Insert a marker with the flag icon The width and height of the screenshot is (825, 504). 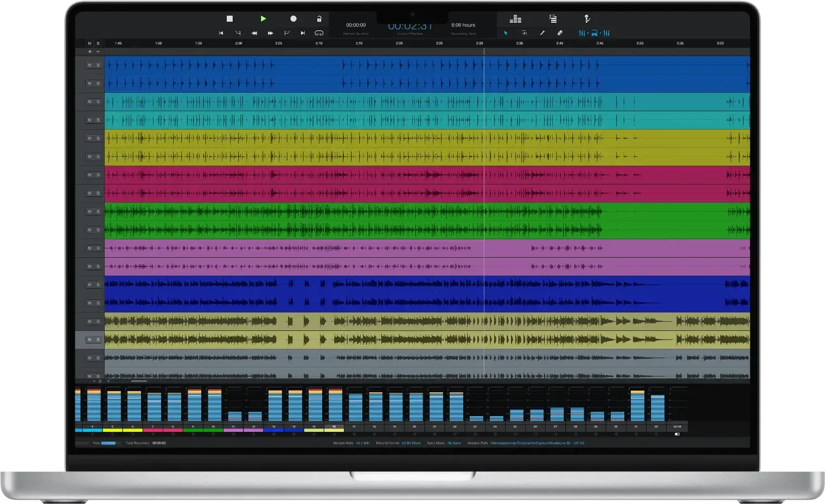pyautogui.click(x=287, y=33)
